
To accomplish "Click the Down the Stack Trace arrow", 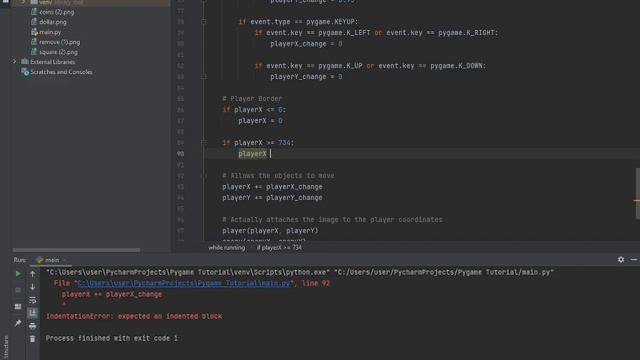I will point(33,287).
